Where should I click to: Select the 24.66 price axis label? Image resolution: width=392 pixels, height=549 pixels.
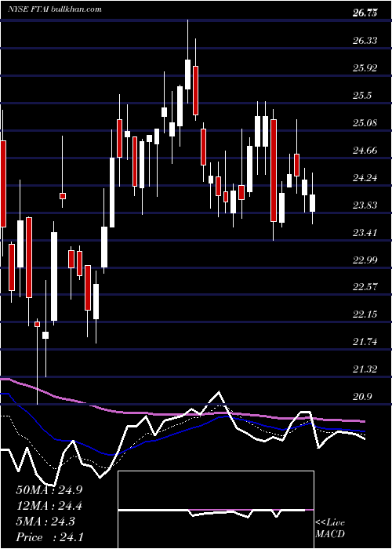(365, 151)
